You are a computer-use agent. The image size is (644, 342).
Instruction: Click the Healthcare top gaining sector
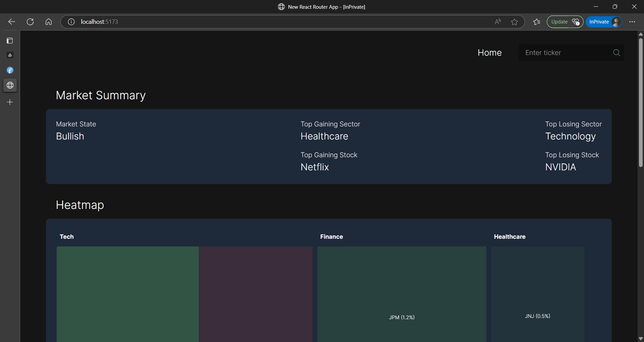(324, 136)
